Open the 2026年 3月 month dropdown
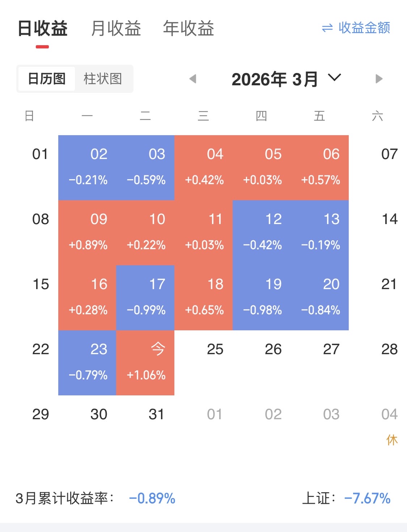Viewport: 407px width, 532px height. tap(274, 79)
